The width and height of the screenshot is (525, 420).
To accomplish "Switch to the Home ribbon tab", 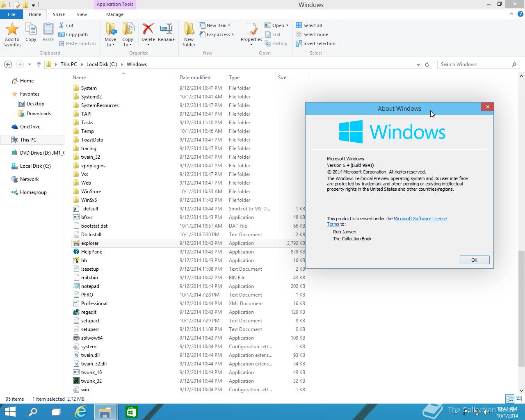I will [35, 14].
